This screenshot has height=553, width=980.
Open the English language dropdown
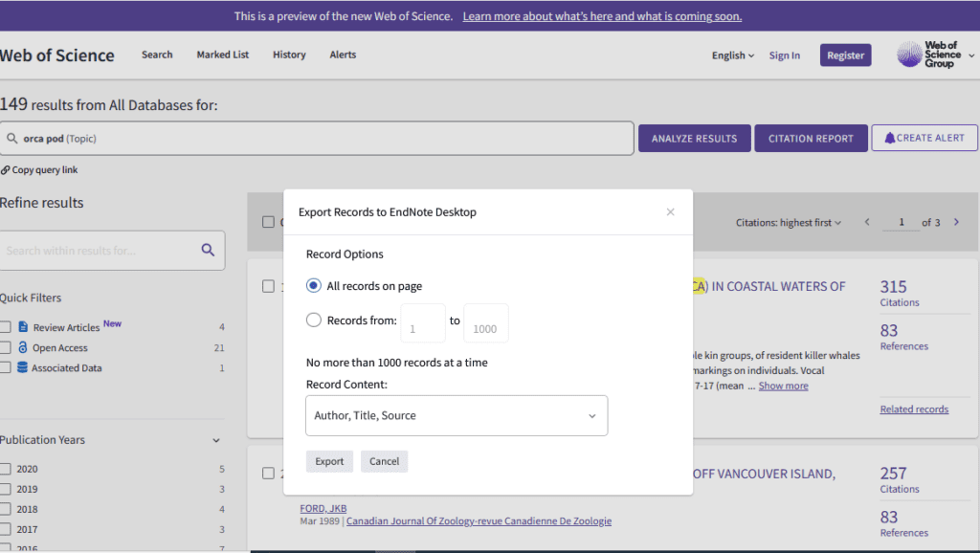[732, 55]
